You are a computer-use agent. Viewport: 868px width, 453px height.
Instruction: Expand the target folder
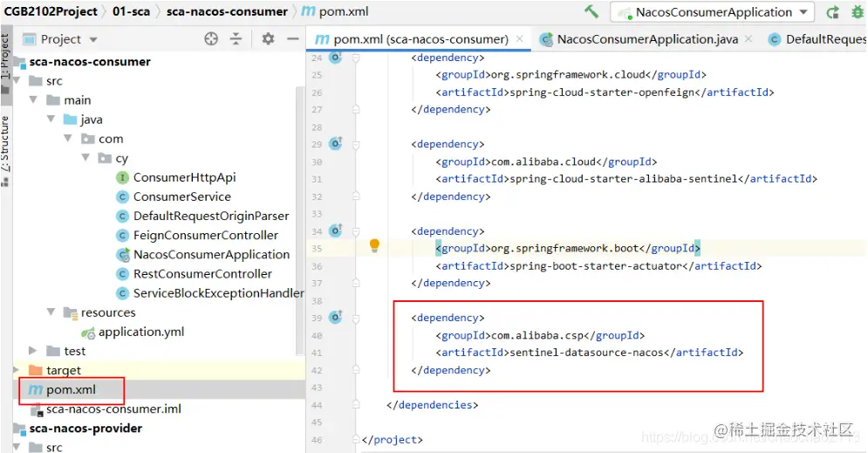click(16, 370)
